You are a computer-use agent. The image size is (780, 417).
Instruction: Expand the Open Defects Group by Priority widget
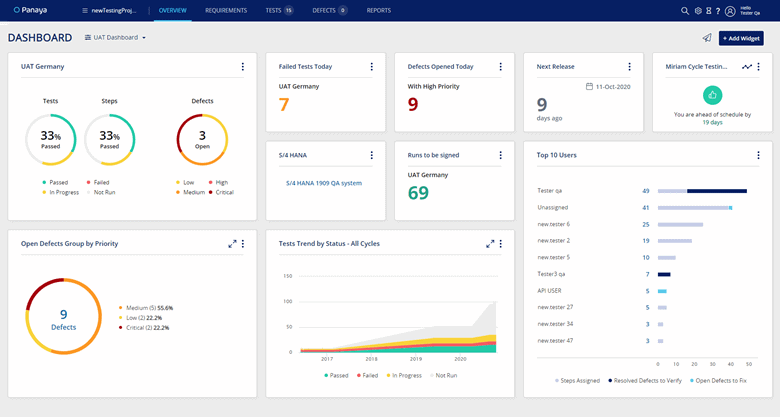[232, 244]
